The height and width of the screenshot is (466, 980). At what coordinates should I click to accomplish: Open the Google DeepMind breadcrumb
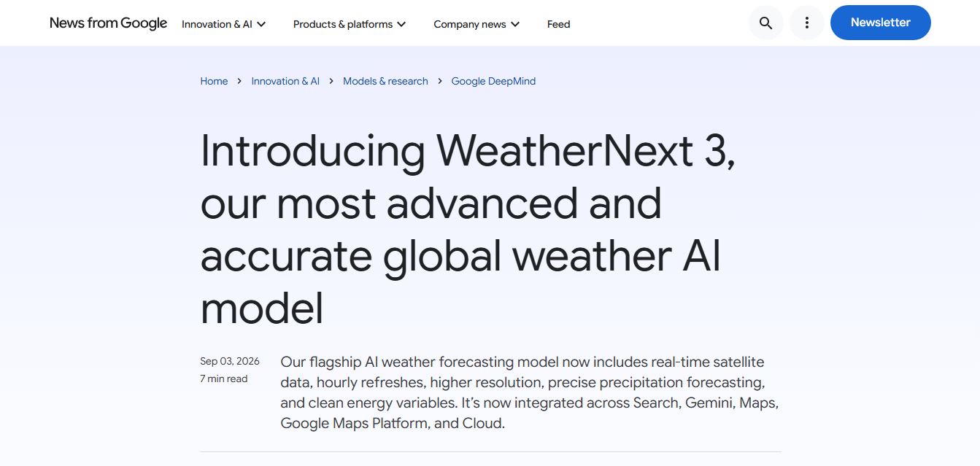point(493,81)
